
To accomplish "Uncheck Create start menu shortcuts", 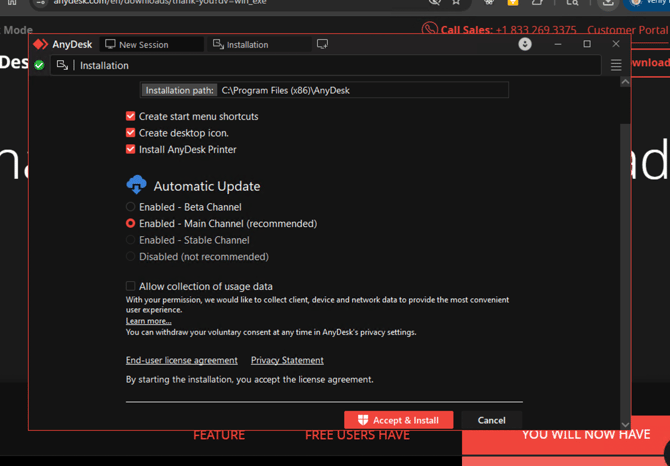I will point(130,116).
